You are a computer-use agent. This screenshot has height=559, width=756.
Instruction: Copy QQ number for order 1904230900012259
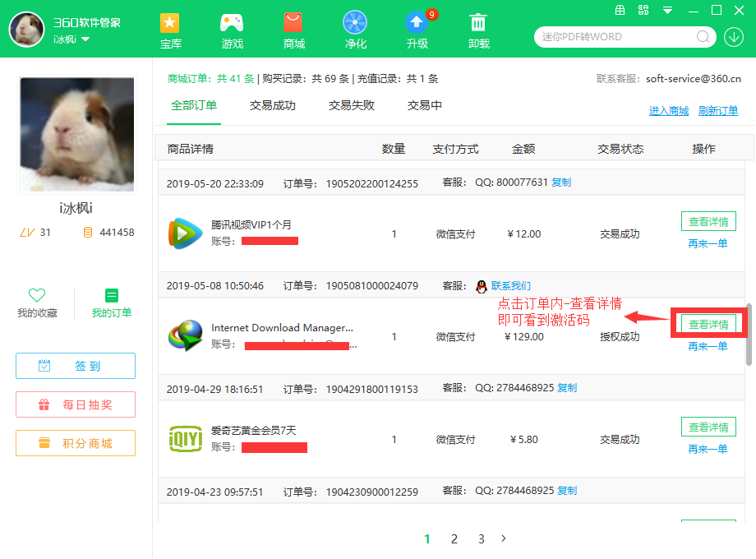tap(567, 491)
